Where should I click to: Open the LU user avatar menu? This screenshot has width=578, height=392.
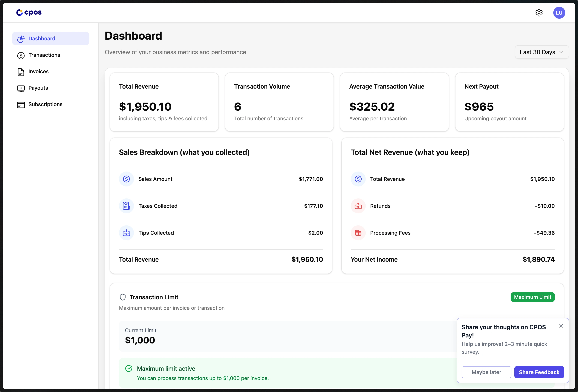[559, 13]
